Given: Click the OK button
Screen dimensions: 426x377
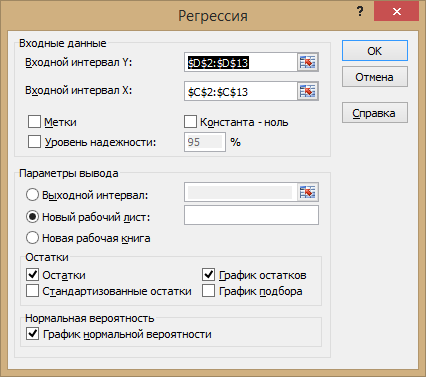Looking at the screenshot, I should pos(375,51).
